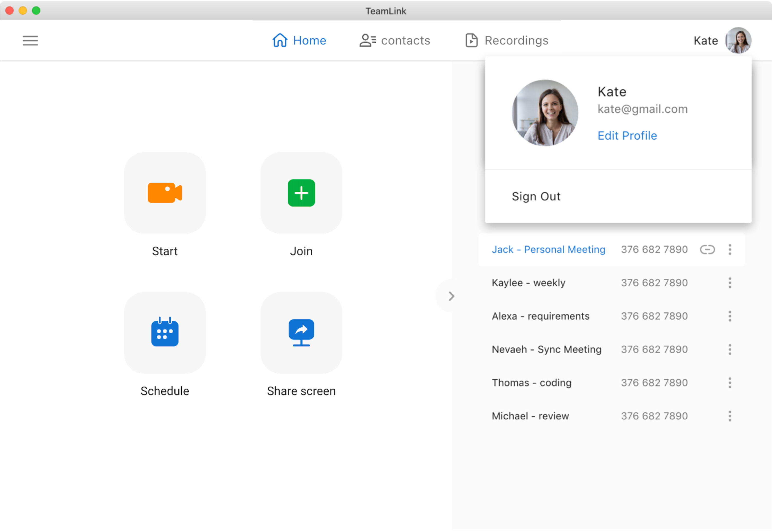Click the green maximize window button
Image resolution: width=772 pixels, height=532 pixels.
[36, 11]
